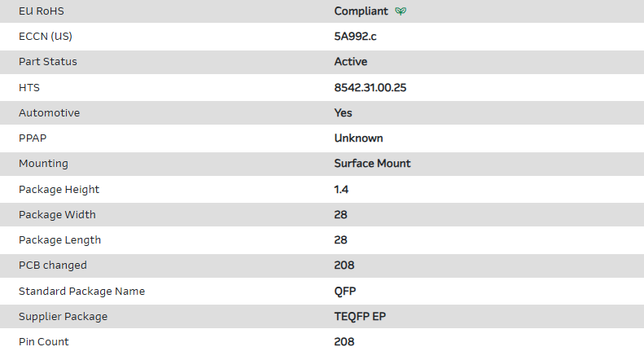
Task: Click the PPAP value Unknown
Action: (358, 138)
